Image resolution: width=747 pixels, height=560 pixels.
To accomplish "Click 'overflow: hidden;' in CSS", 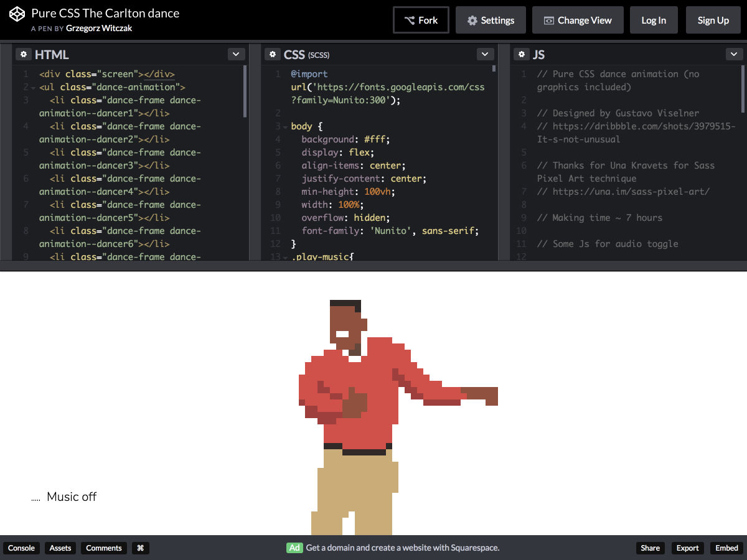I will point(345,218).
